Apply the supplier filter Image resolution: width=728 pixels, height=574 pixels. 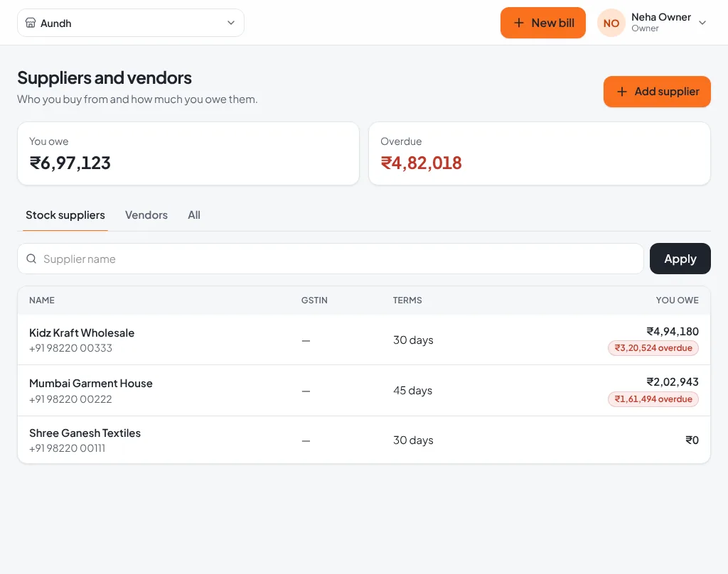click(680, 259)
